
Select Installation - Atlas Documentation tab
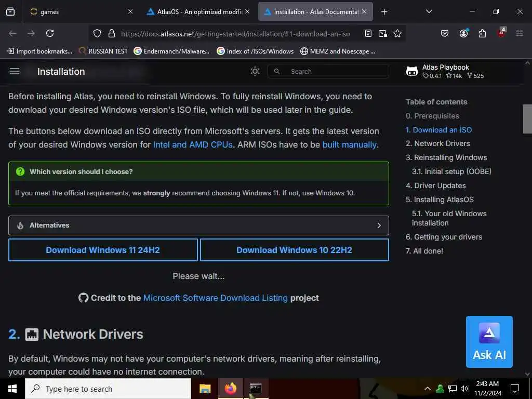coord(315,11)
